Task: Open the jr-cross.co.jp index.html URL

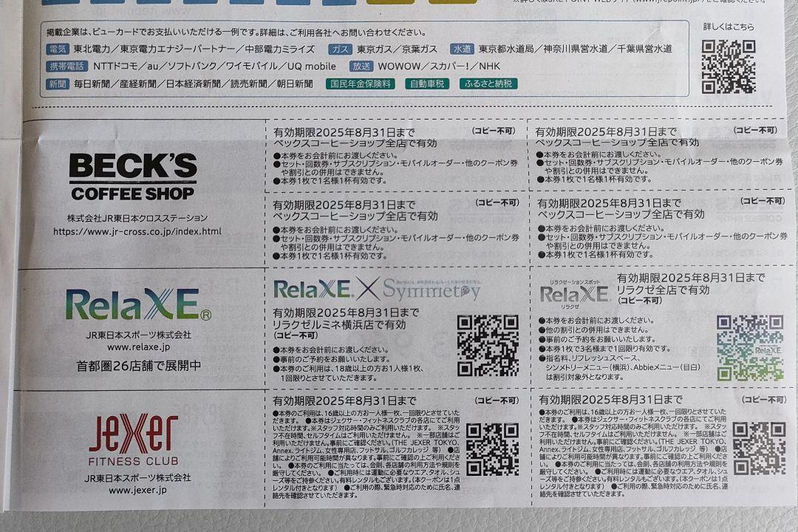Action: tap(137, 231)
